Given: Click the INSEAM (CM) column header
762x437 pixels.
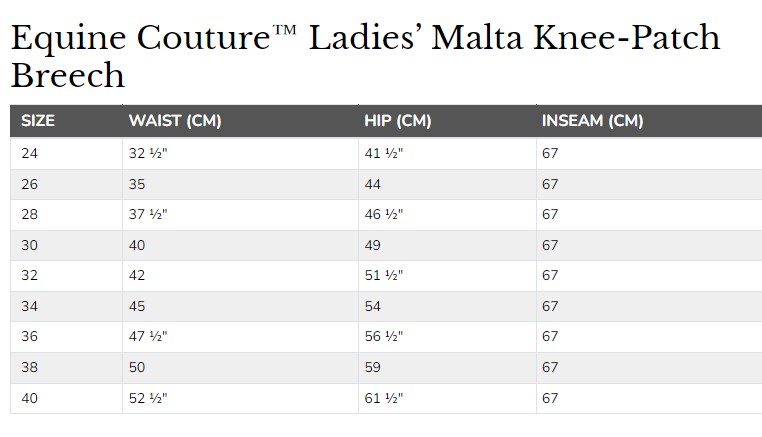Looking at the screenshot, I should [x=592, y=121].
